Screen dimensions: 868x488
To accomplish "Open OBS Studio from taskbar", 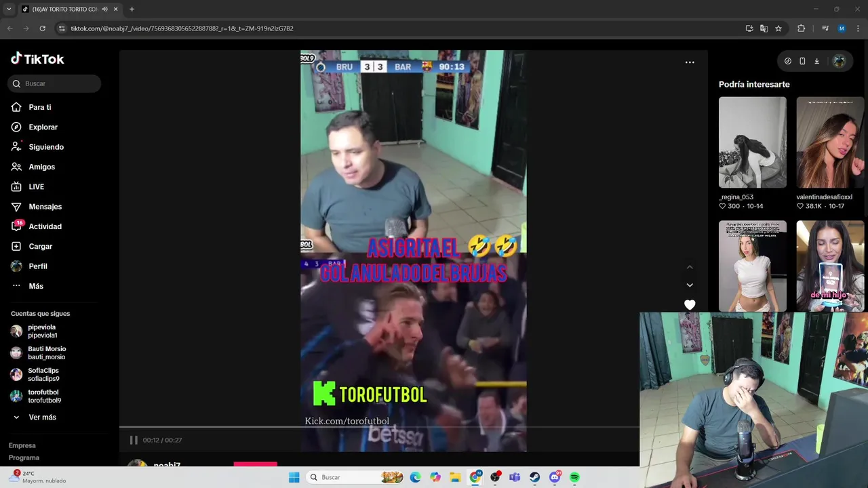I will pos(495,477).
